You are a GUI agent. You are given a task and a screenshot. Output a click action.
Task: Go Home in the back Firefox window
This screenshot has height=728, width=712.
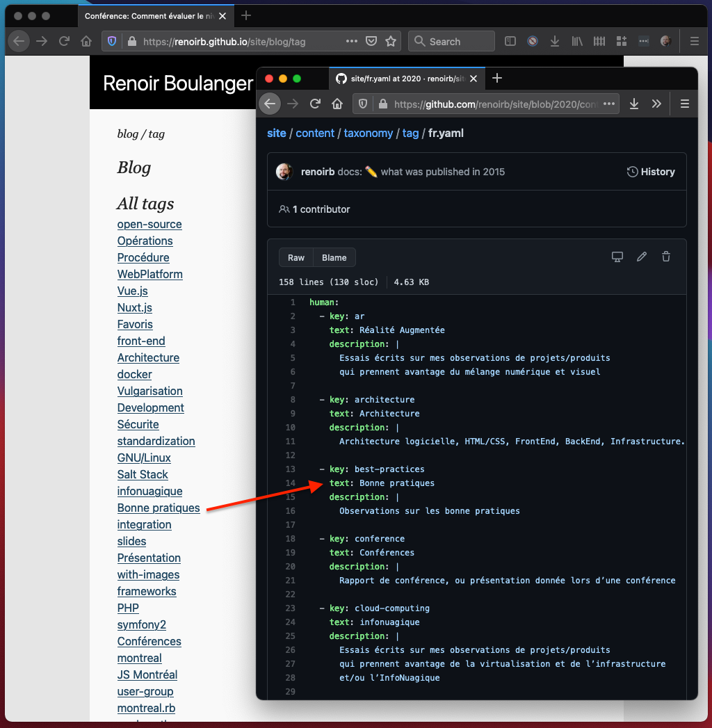(x=86, y=41)
